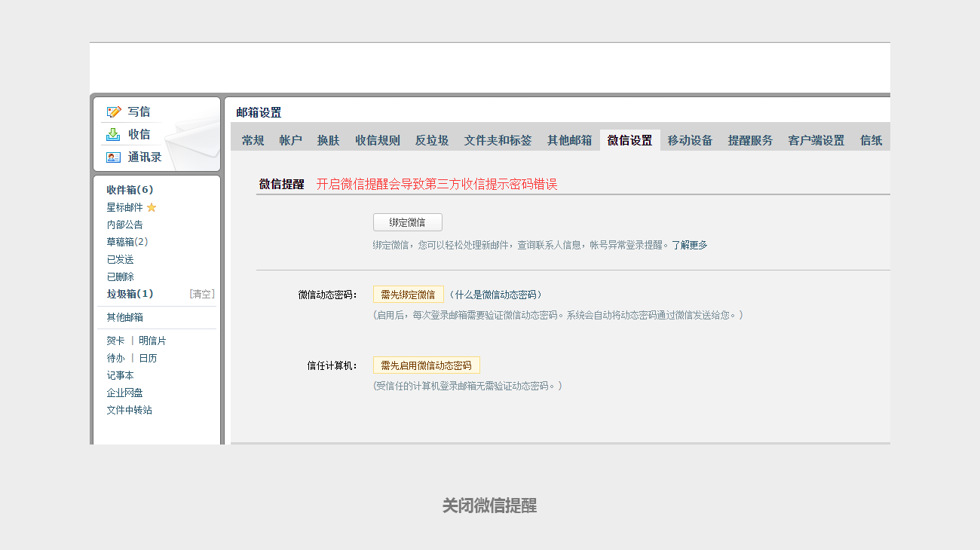Open the 贺卡 link
This screenshot has height=550, width=980.
point(115,341)
